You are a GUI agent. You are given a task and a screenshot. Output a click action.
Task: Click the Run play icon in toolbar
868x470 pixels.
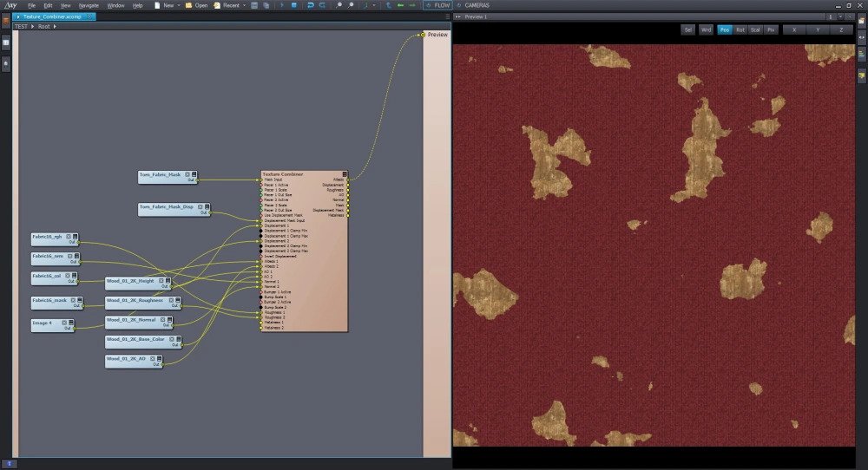click(x=282, y=5)
